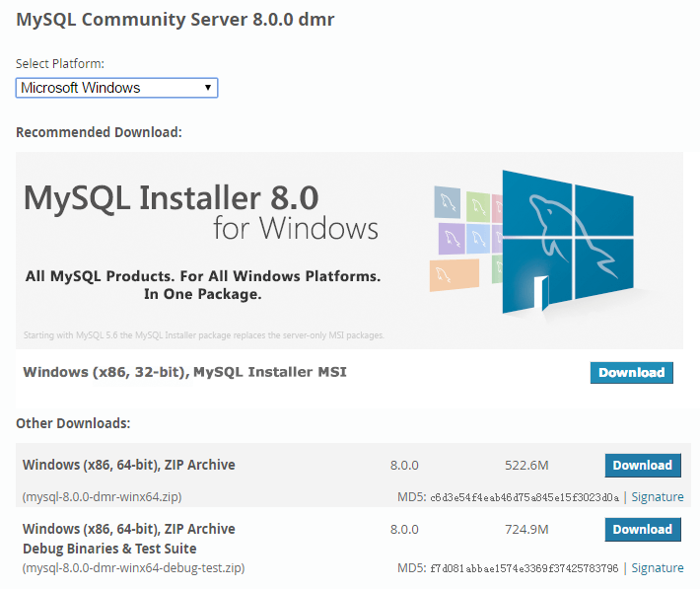The width and height of the screenshot is (700, 589).
Task: Click the file name (mysql-8.0.0-dmr-winx64-debug-test.zip)
Action: tap(133, 568)
